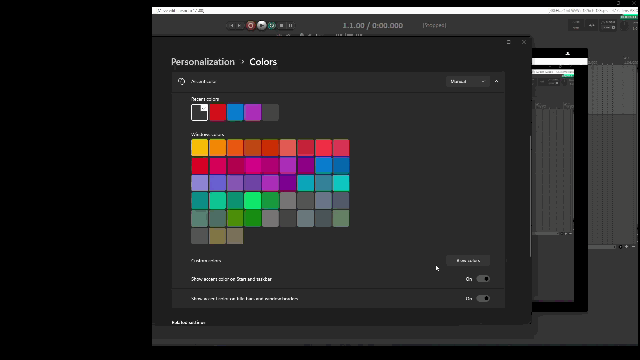Toggle loop repeat in the transport bar

pos(272,25)
